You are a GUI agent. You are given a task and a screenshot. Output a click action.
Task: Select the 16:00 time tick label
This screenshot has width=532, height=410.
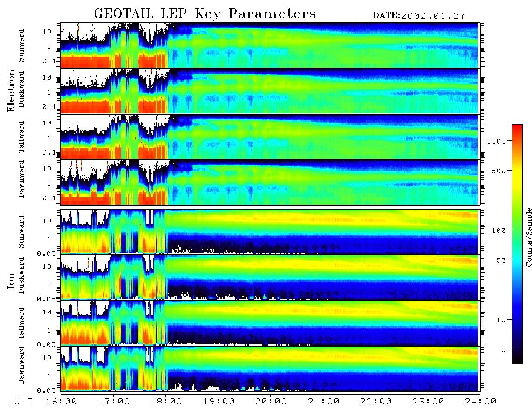click(x=62, y=402)
